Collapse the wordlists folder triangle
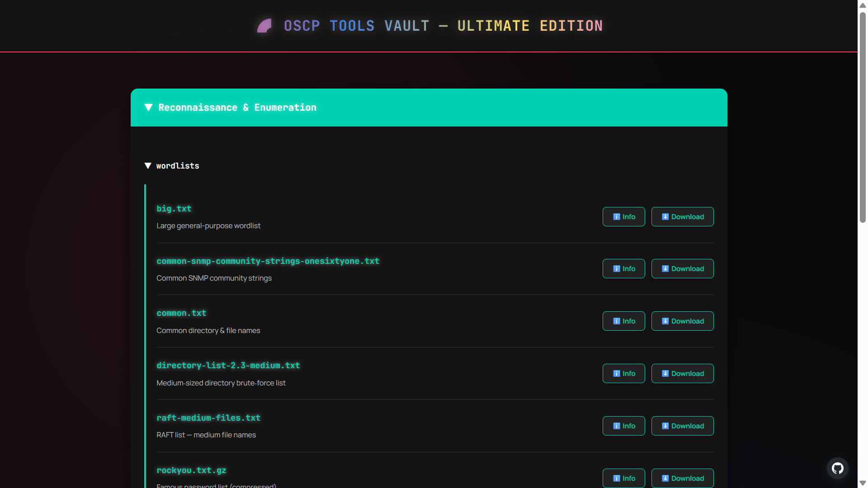This screenshot has height=488, width=868. (148, 166)
